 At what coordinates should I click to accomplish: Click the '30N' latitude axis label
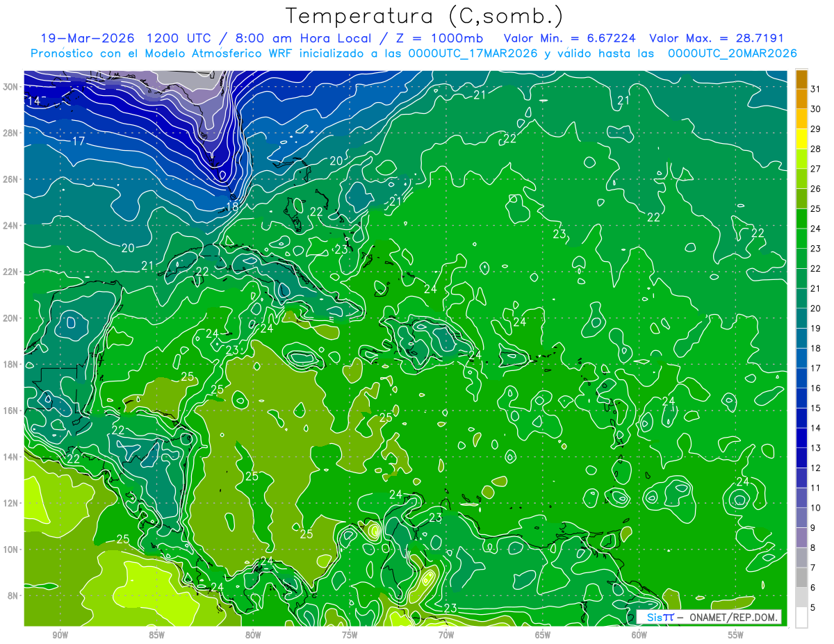[11, 87]
